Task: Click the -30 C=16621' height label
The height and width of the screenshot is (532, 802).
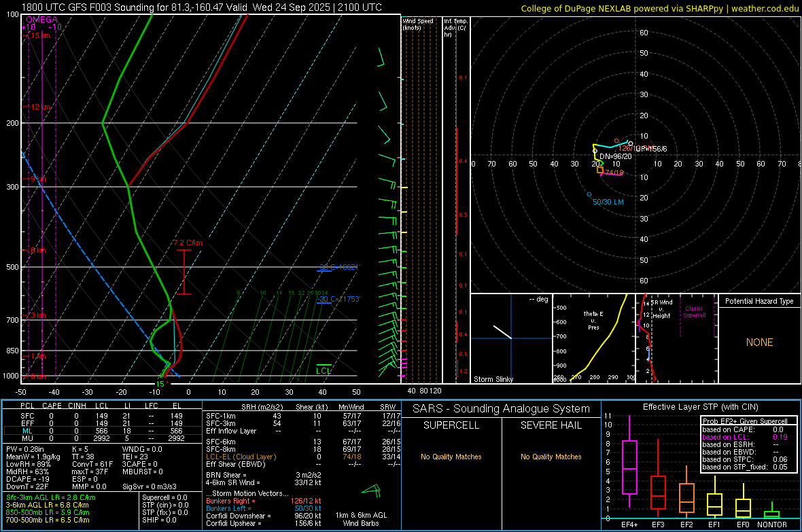Action: tap(339, 267)
